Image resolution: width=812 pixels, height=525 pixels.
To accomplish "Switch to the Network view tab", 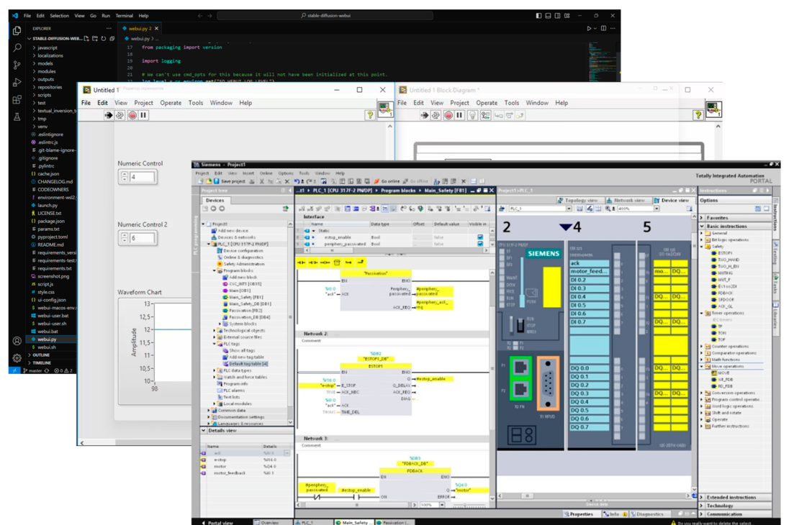I will (629, 200).
